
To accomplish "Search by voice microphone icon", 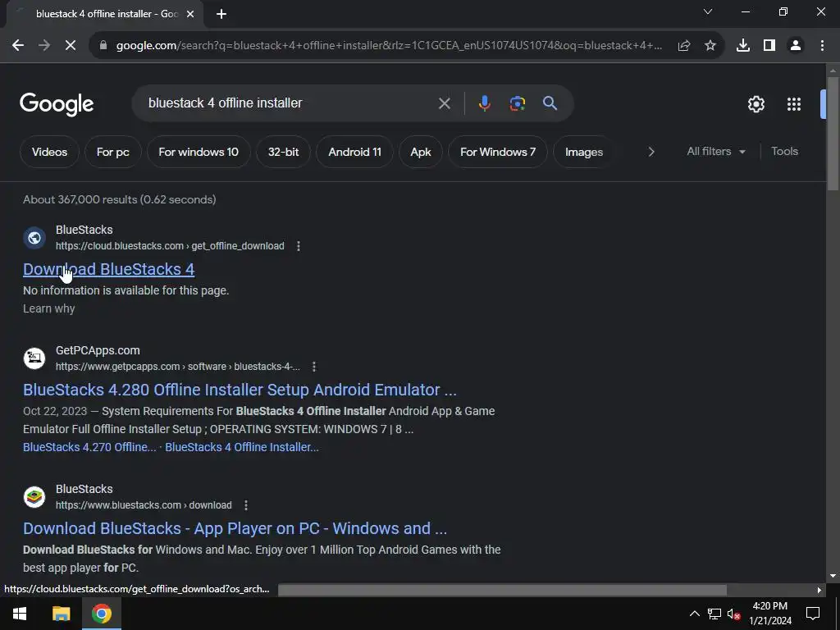I will [484, 103].
